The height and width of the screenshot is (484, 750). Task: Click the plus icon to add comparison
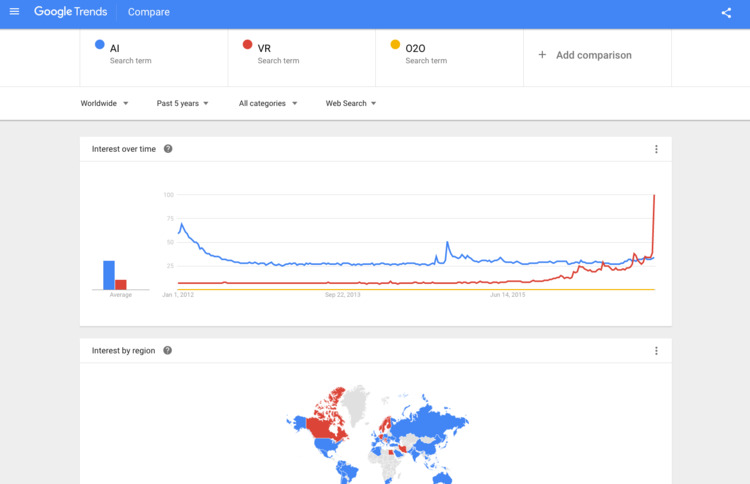coord(542,55)
